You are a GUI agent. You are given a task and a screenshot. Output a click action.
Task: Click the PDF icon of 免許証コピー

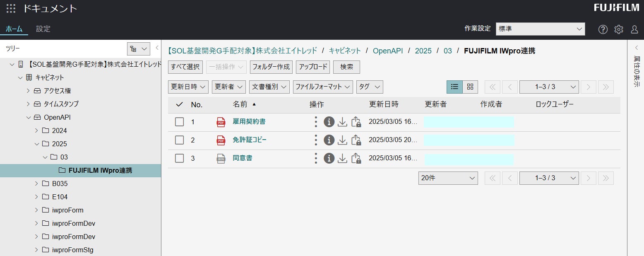click(x=221, y=140)
